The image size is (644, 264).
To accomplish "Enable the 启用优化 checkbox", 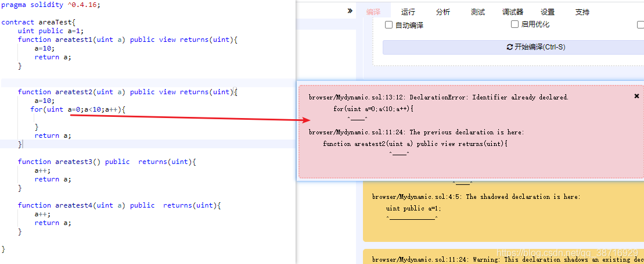I will (515, 24).
